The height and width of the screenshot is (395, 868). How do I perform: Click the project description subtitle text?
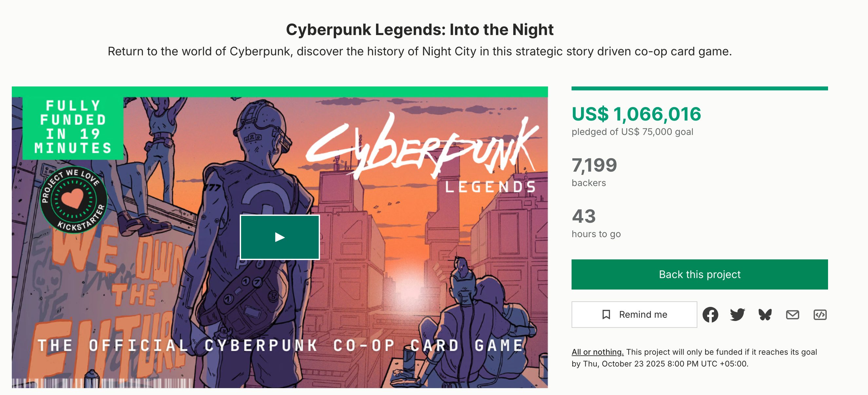point(420,51)
